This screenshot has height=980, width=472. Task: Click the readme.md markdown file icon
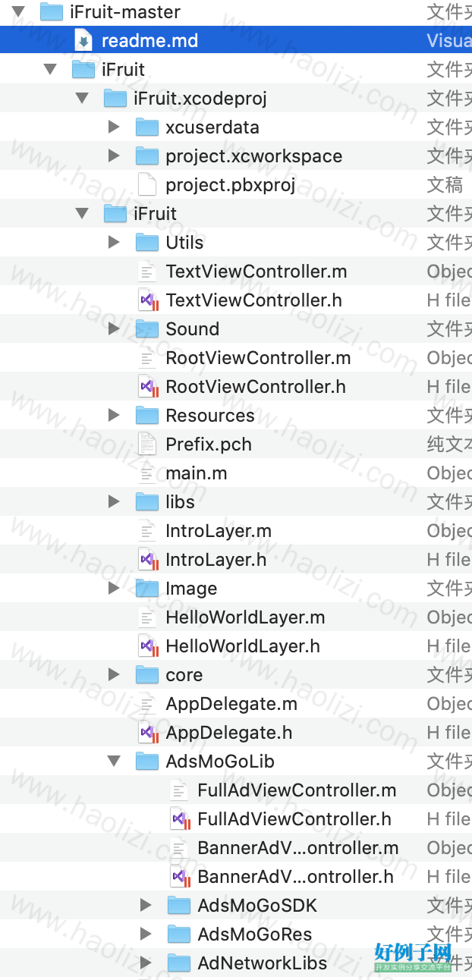pos(83,41)
